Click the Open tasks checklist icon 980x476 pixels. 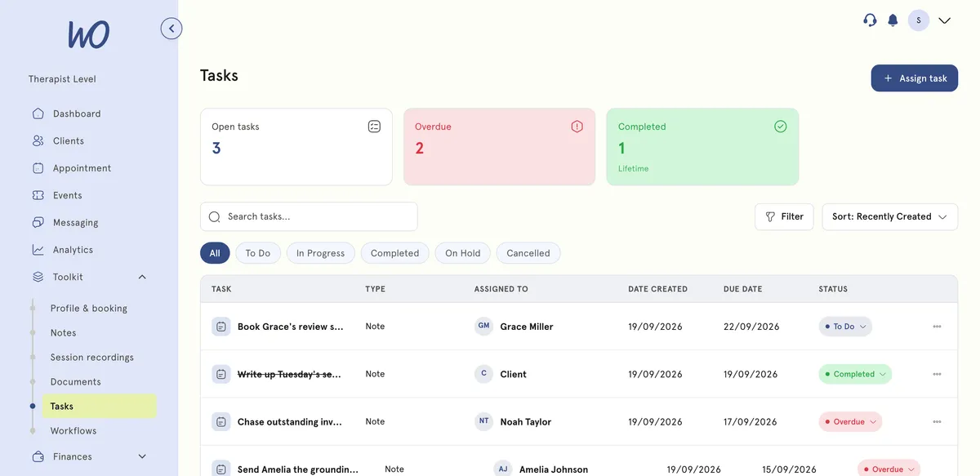(374, 127)
